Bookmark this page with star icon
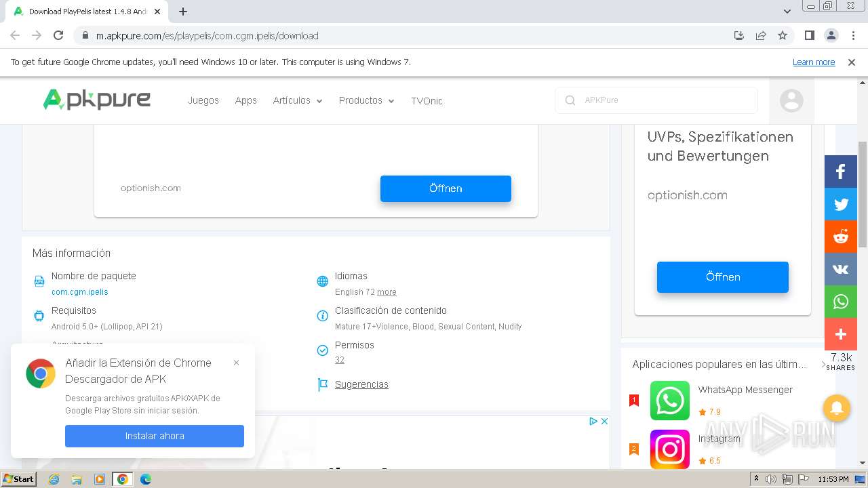 pyautogui.click(x=783, y=35)
